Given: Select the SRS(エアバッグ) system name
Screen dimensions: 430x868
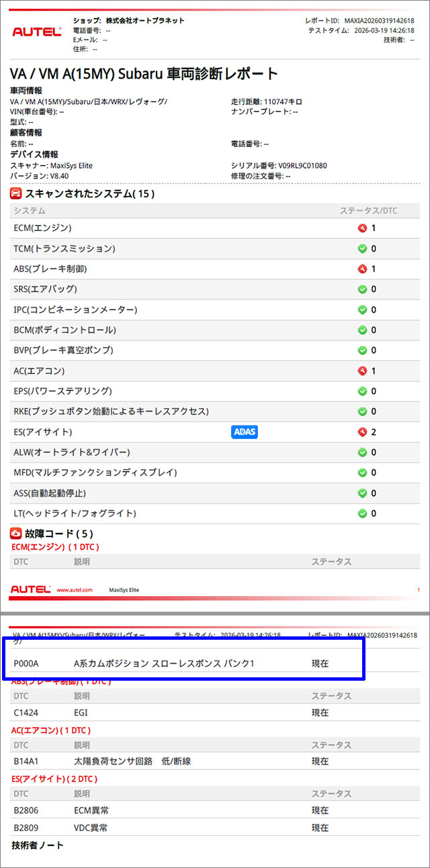Looking at the screenshot, I should pyautogui.click(x=45, y=289).
